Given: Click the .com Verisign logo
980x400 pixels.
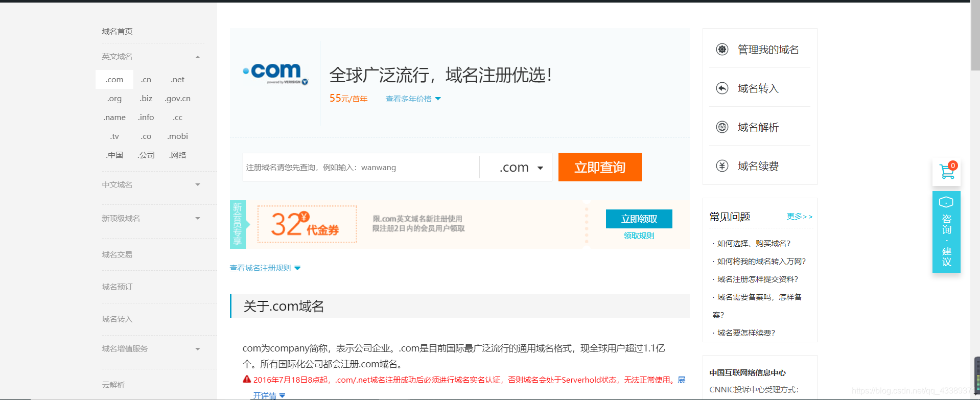Looking at the screenshot, I should coord(275,74).
